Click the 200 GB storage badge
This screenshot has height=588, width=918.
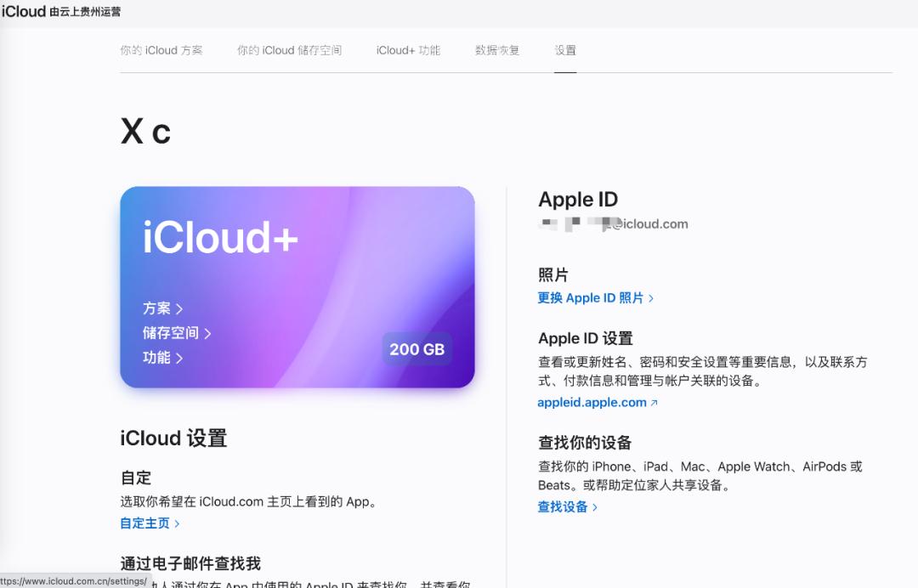(416, 349)
